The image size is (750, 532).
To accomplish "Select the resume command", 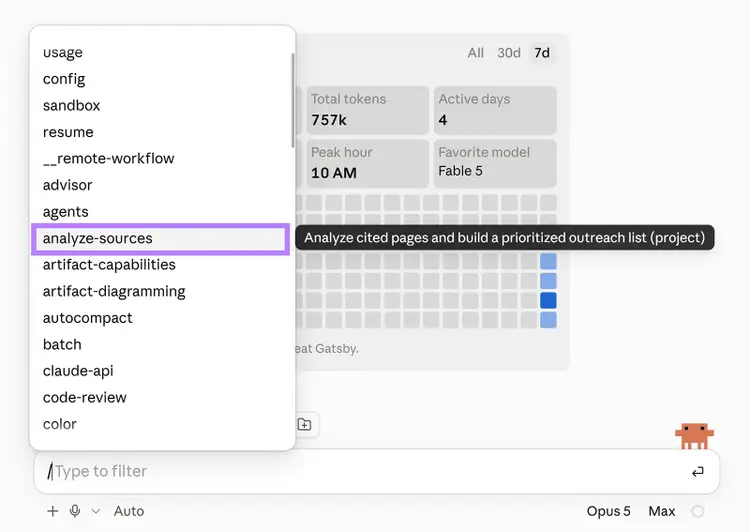I will point(160,132).
